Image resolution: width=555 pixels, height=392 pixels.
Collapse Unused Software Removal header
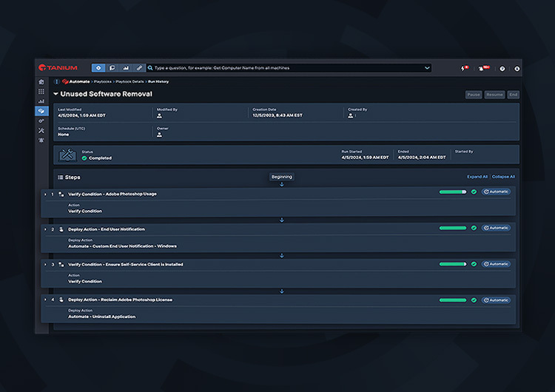pyautogui.click(x=55, y=94)
